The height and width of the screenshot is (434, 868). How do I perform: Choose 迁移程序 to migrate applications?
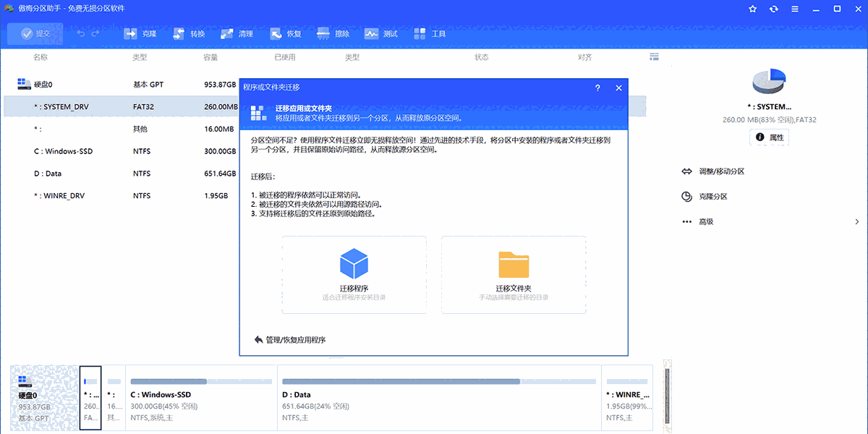point(353,273)
